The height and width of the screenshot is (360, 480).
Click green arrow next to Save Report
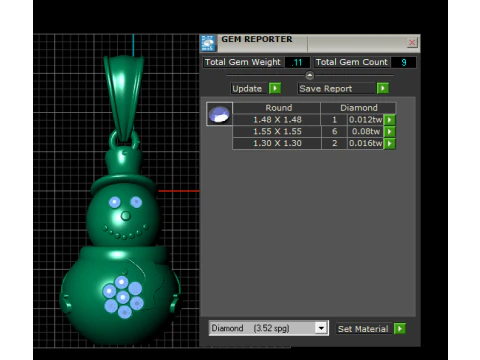coord(383,88)
